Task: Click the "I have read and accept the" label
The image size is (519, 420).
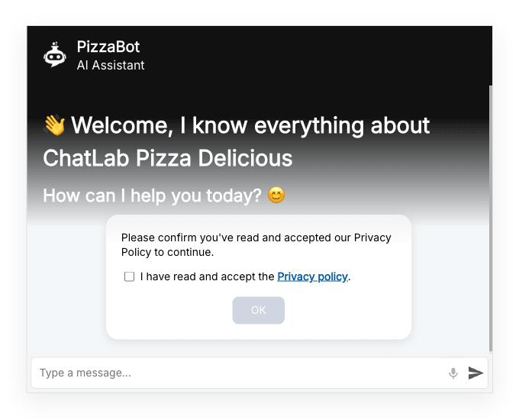Action: (x=207, y=276)
